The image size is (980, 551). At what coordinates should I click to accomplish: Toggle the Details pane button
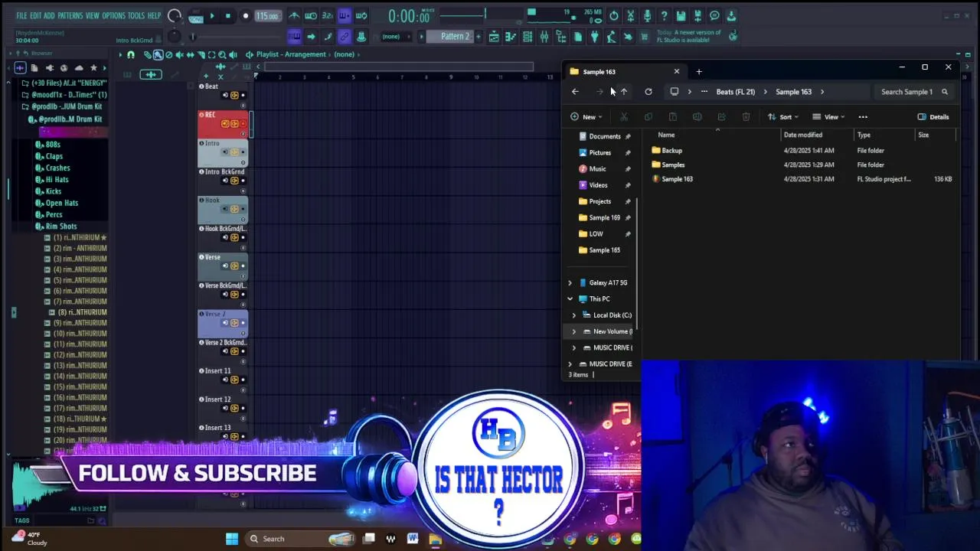(933, 117)
